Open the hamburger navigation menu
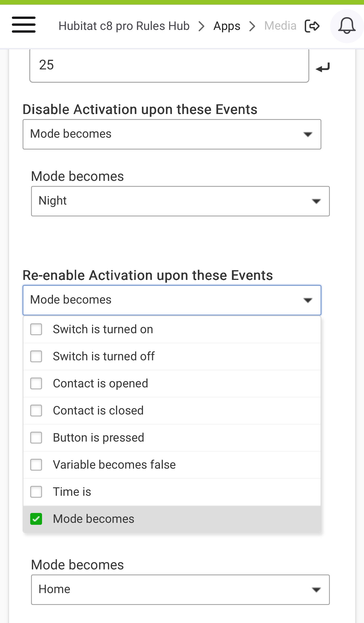This screenshot has width=364, height=623. click(24, 25)
